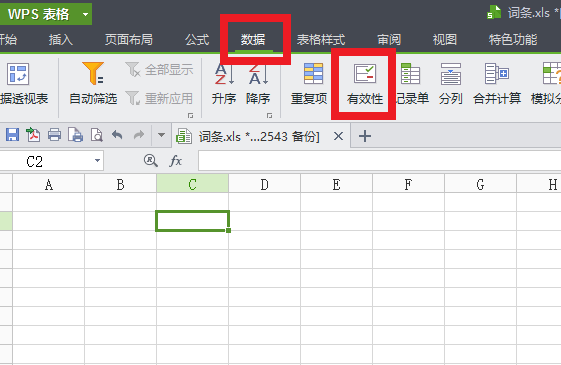The height and width of the screenshot is (365, 561).
Task: Open the 重复项 duplicates tool
Action: tap(309, 83)
